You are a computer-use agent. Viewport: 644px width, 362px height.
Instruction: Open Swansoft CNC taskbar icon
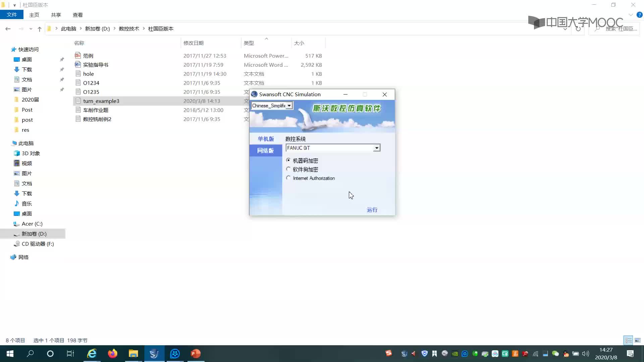[154, 354]
